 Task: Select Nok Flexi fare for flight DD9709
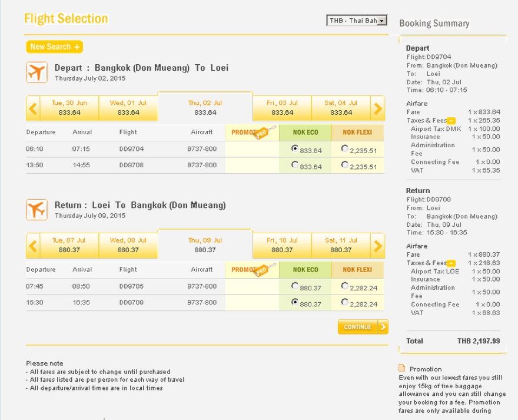(344, 302)
